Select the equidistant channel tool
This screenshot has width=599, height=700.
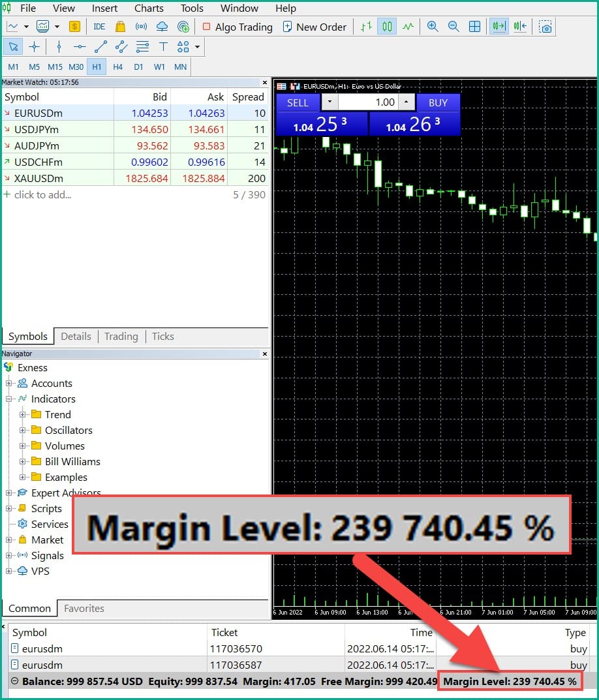pyautogui.click(x=120, y=46)
